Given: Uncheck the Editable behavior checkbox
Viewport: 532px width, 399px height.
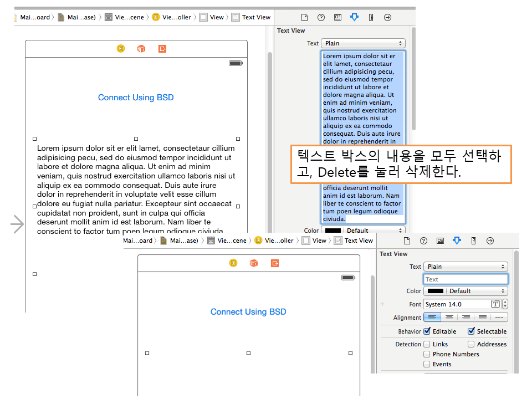Looking at the screenshot, I should pyautogui.click(x=427, y=331).
